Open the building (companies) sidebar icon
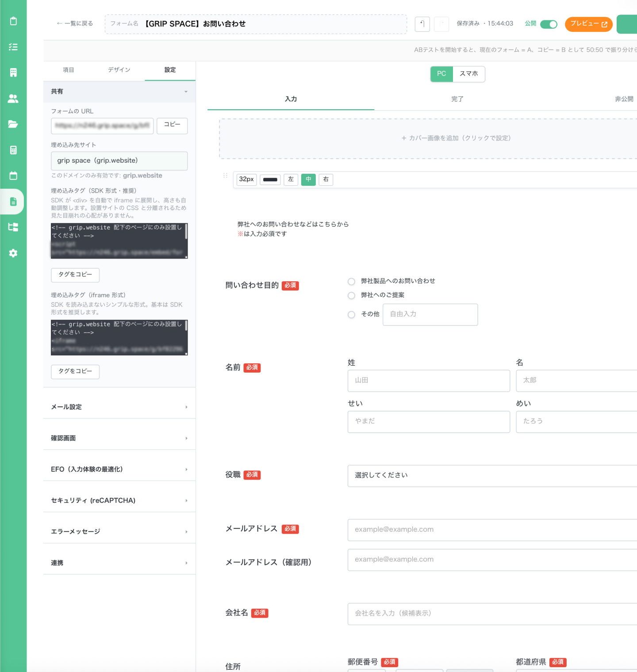637x672 pixels. tap(13, 73)
